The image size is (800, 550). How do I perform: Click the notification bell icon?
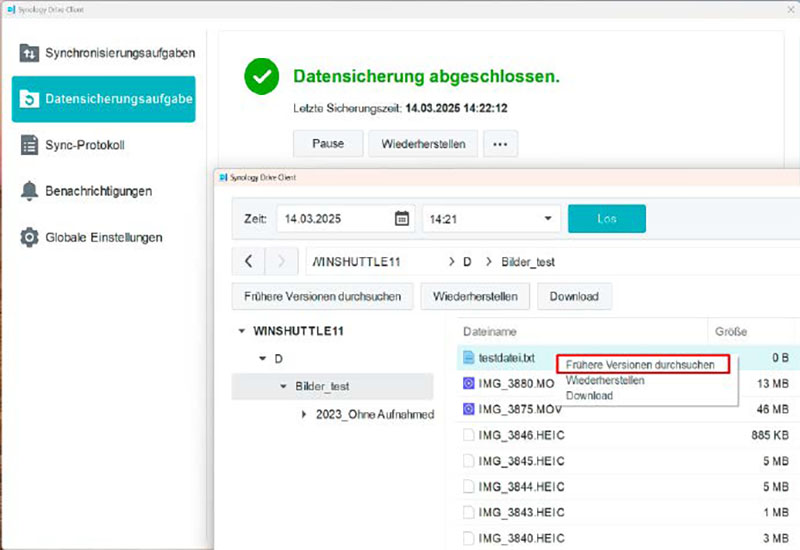click(29, 191)
